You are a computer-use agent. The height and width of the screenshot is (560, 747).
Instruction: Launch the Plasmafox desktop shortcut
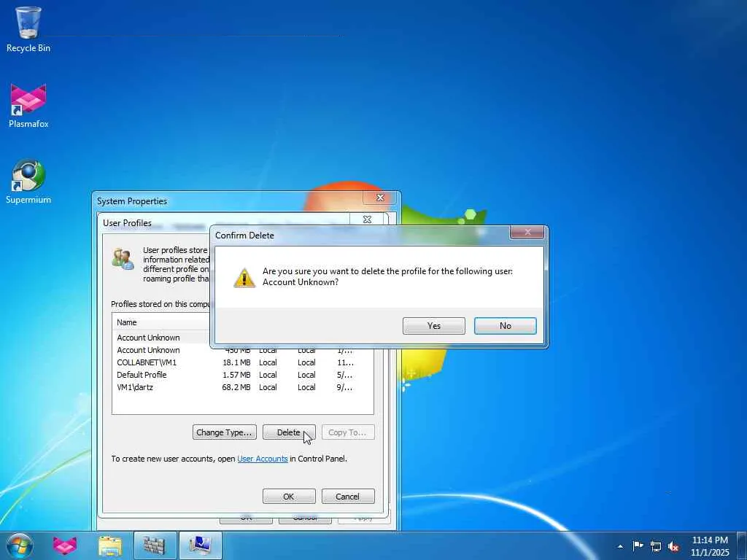tap(28, 106)
